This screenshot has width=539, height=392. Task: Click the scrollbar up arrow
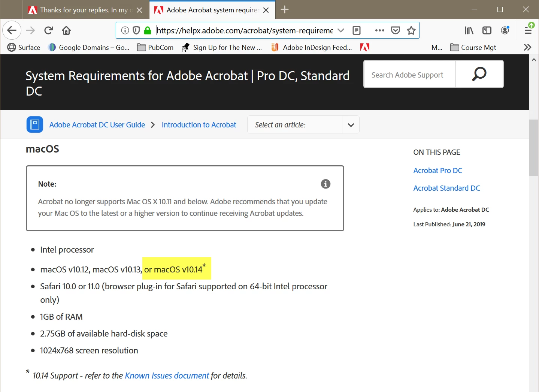tap(534, 60)
